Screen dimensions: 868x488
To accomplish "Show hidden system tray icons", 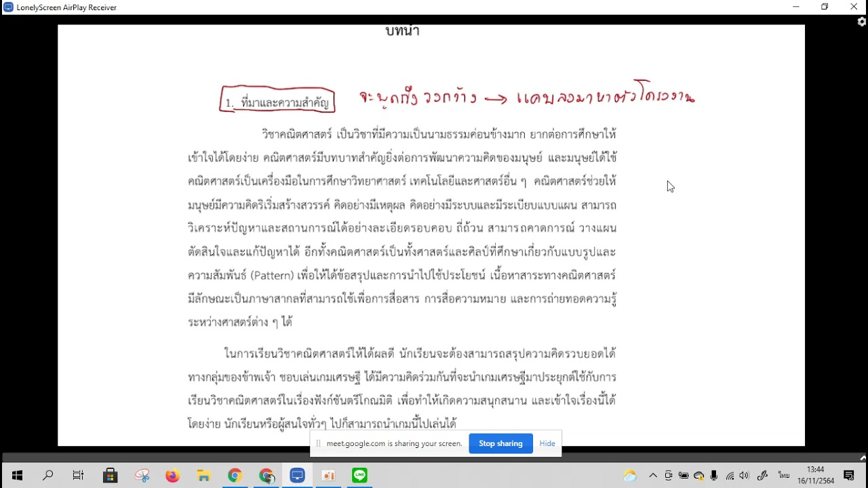I will tap(653, 476).
